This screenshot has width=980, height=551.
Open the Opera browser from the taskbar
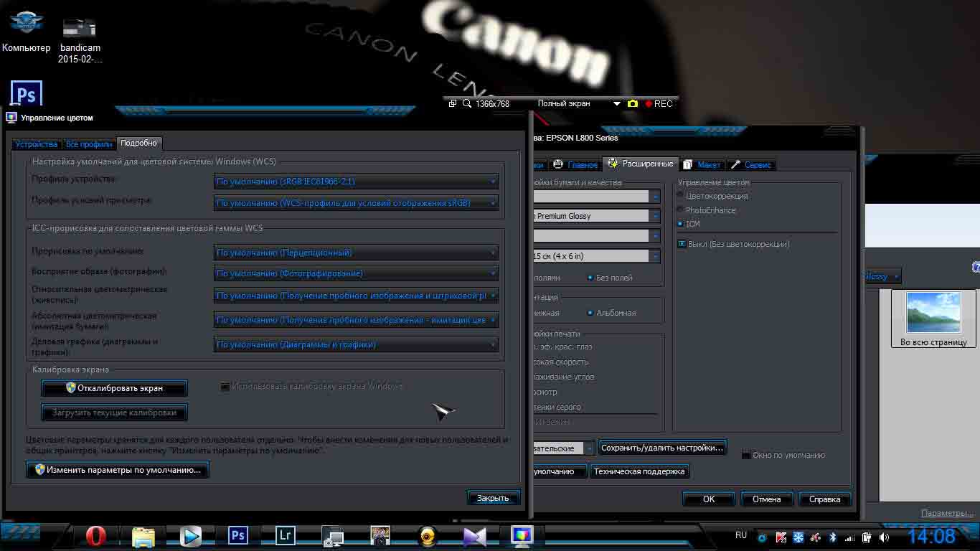pos(96,536)
